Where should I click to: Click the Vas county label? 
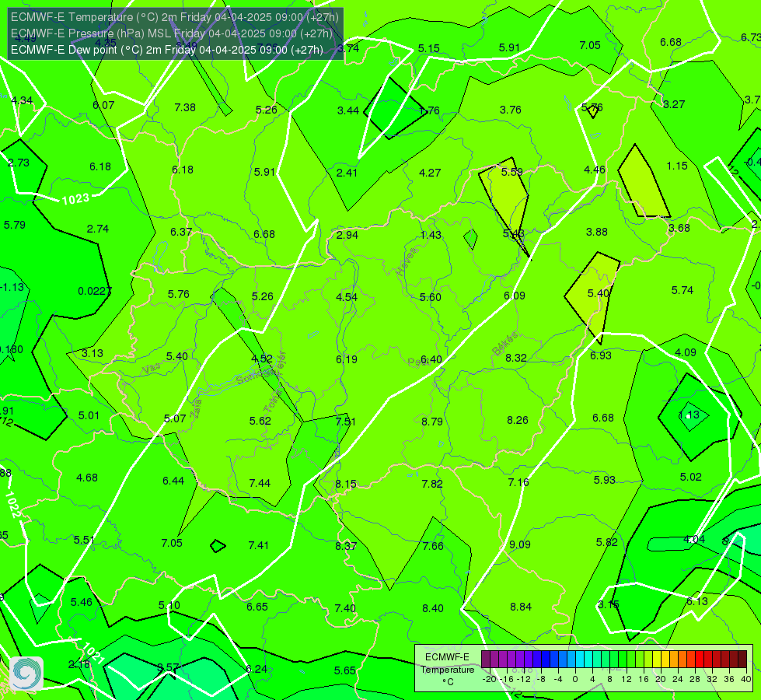point(152,369)
